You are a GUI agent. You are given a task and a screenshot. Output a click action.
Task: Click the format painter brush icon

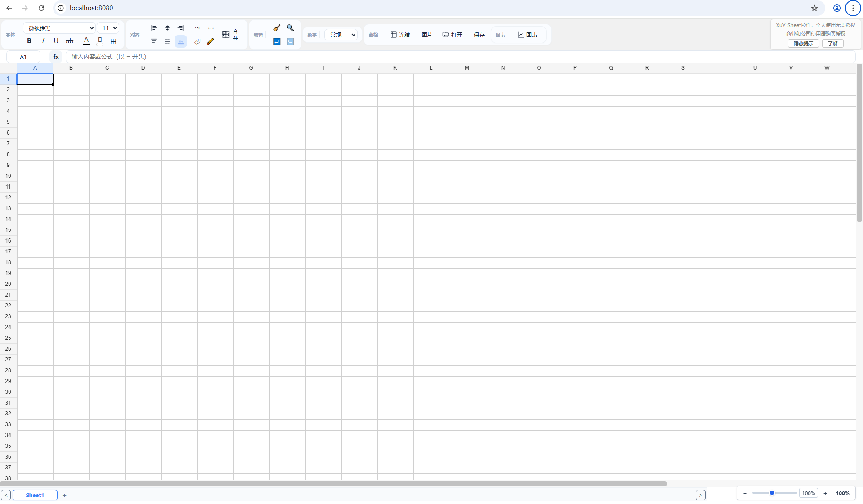277,28
